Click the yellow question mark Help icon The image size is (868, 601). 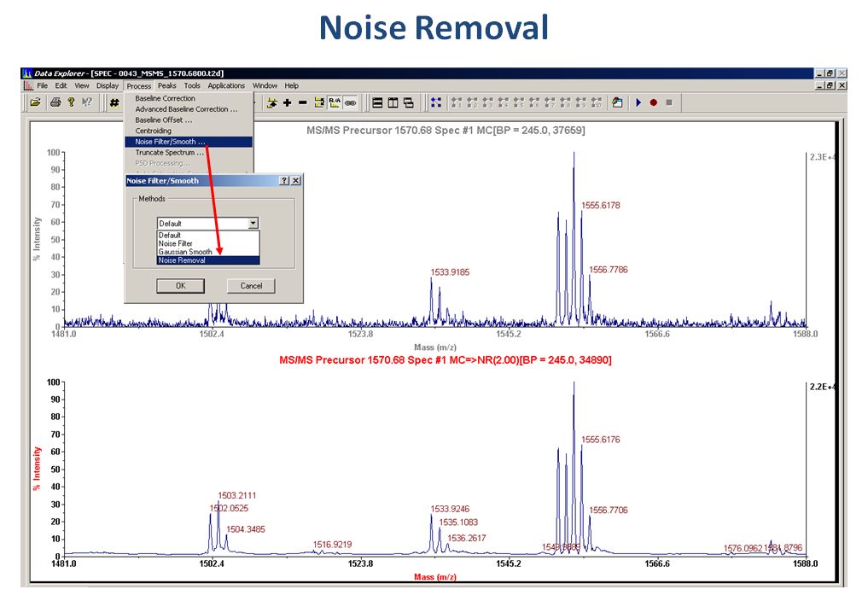(x=71, y=102)
